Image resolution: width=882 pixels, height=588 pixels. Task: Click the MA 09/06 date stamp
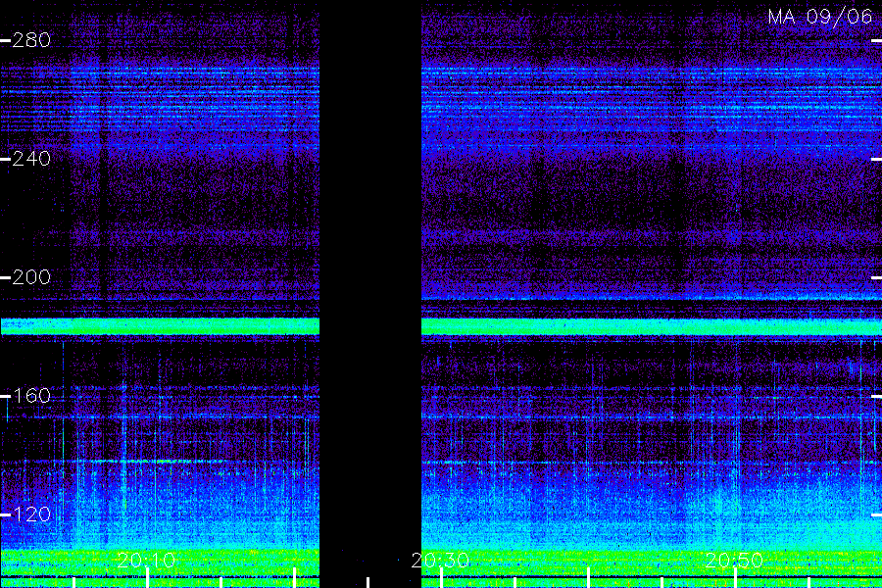coord(819,17)
